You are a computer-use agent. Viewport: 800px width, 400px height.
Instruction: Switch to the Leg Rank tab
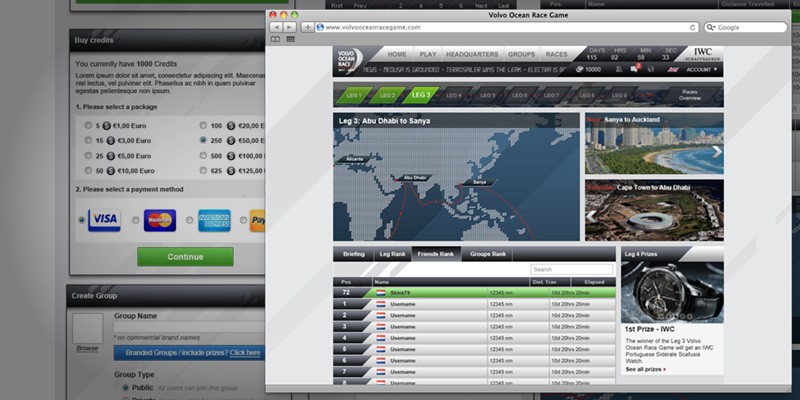(x=392, y=254)
